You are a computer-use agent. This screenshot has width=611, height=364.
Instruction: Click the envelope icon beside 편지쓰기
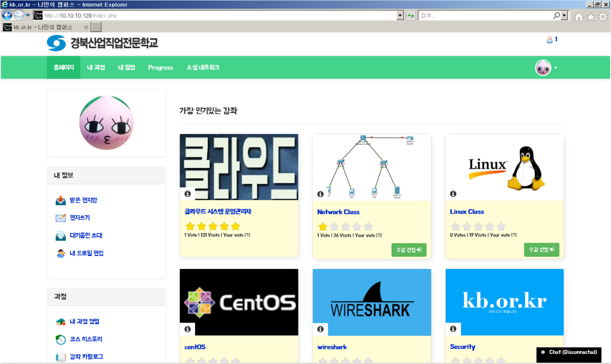click(60, 218)
